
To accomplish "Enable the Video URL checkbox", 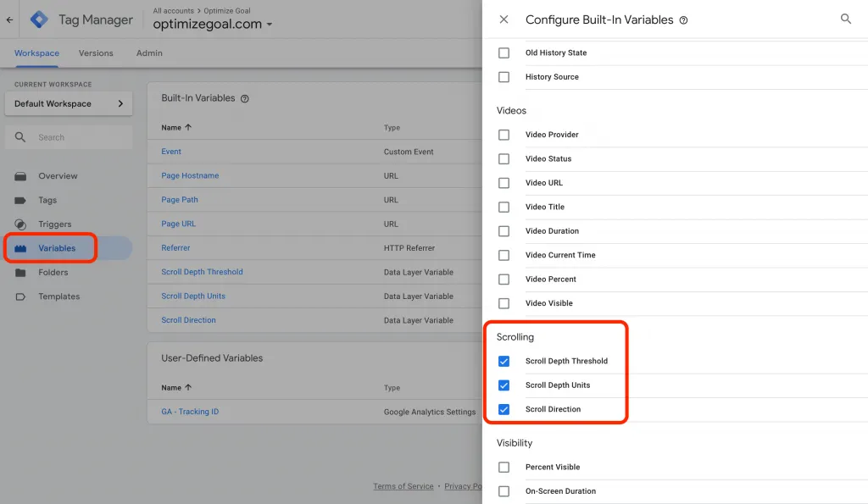I will (504, 183).
